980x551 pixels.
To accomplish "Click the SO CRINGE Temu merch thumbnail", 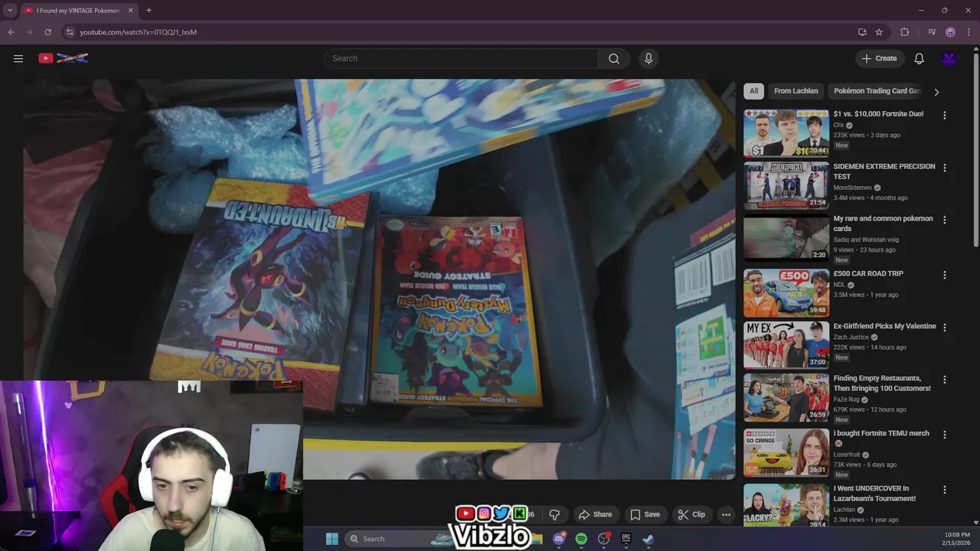I will pos(786,452).
